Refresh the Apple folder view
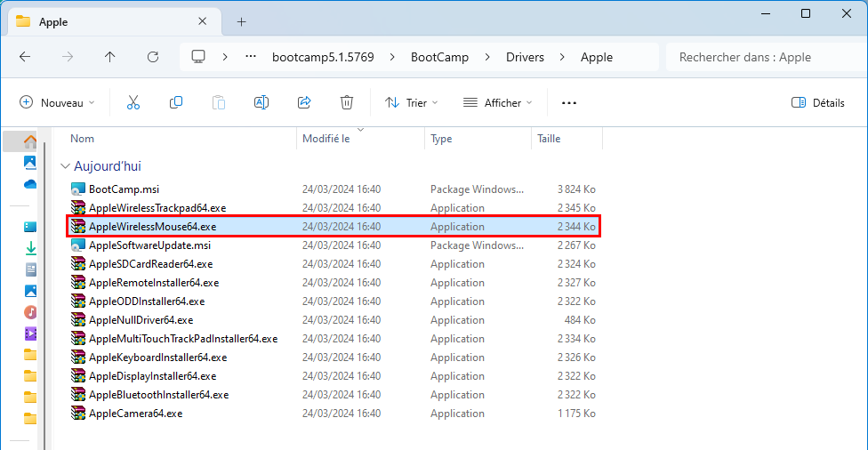This screenshot has width=868, height=450. (153, 57)
